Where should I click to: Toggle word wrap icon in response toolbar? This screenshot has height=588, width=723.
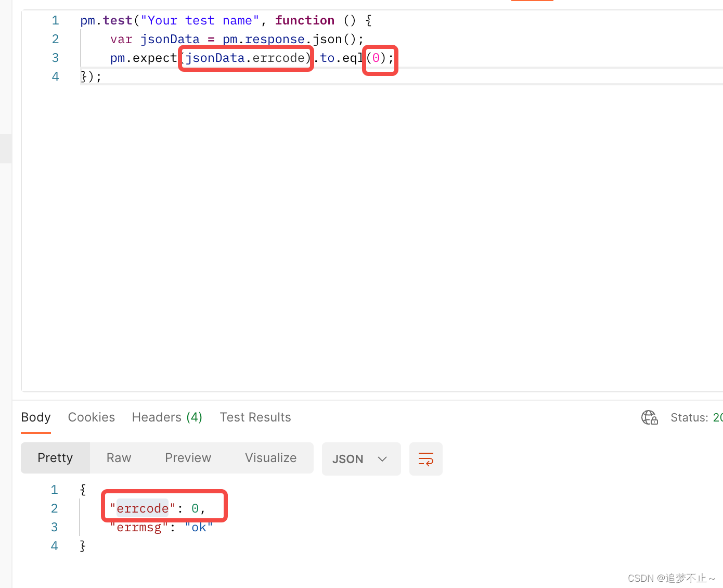pos(426,459)
